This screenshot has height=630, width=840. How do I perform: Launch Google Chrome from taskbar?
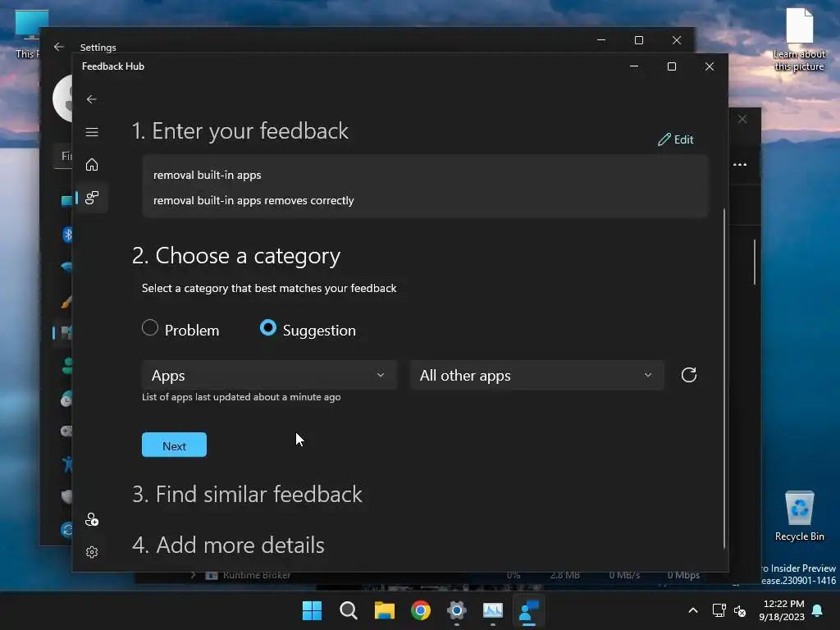421,610
